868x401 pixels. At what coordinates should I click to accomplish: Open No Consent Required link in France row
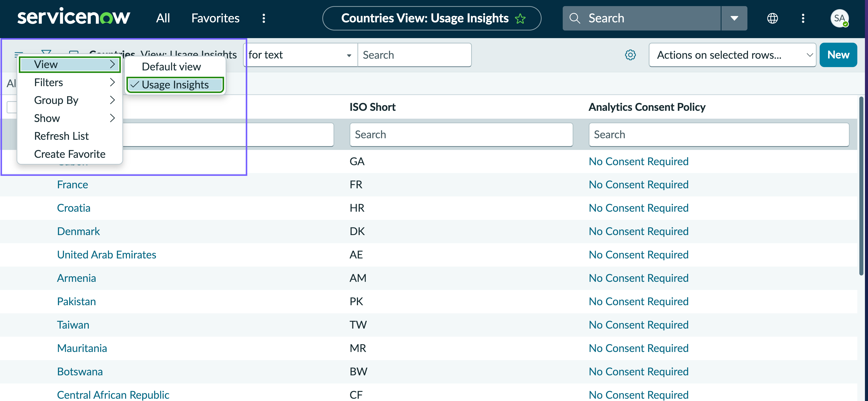638,184
